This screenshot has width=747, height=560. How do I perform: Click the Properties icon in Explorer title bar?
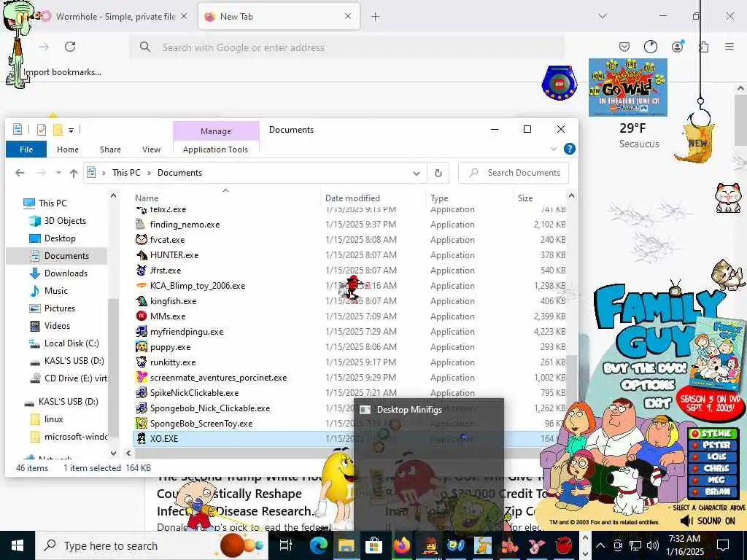(42, 130)
